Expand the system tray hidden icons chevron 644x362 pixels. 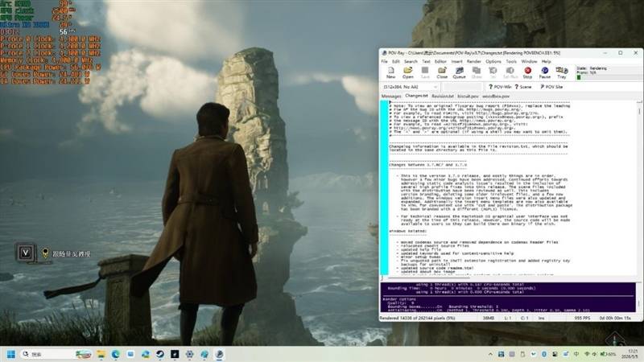[490, 354]
